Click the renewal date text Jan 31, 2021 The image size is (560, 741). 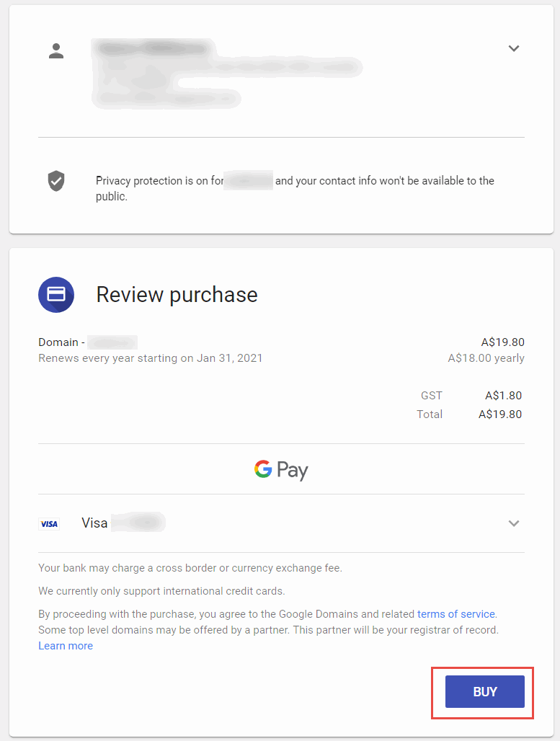coord(229,358)
